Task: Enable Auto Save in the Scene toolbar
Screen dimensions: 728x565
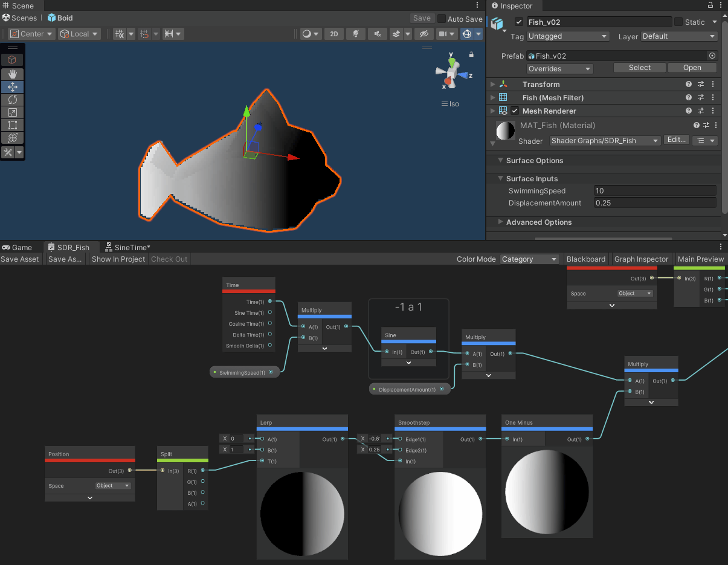Action: [442, 18]
